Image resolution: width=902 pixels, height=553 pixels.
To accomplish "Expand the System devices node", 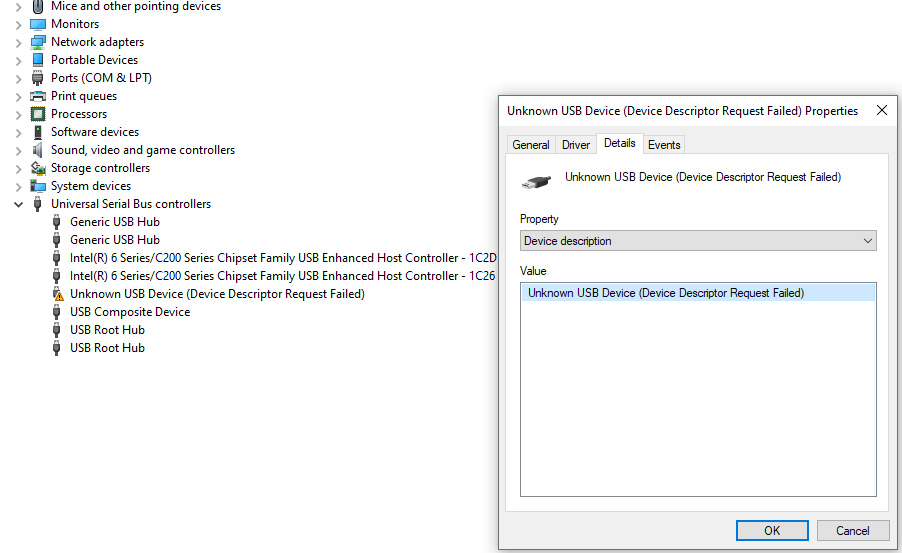I will (18, 186).
